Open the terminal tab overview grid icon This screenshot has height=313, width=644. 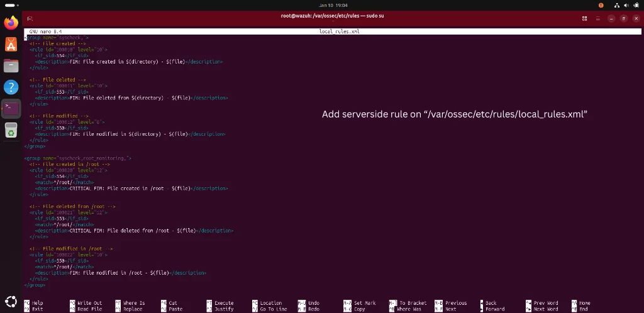pyautogui.click(x=584, y=18)
